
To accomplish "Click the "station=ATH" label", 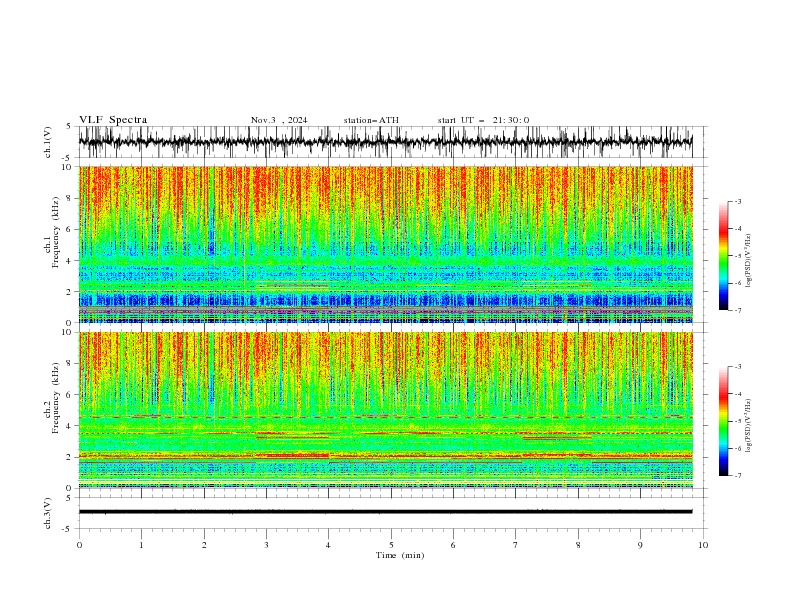I will 371,120.
